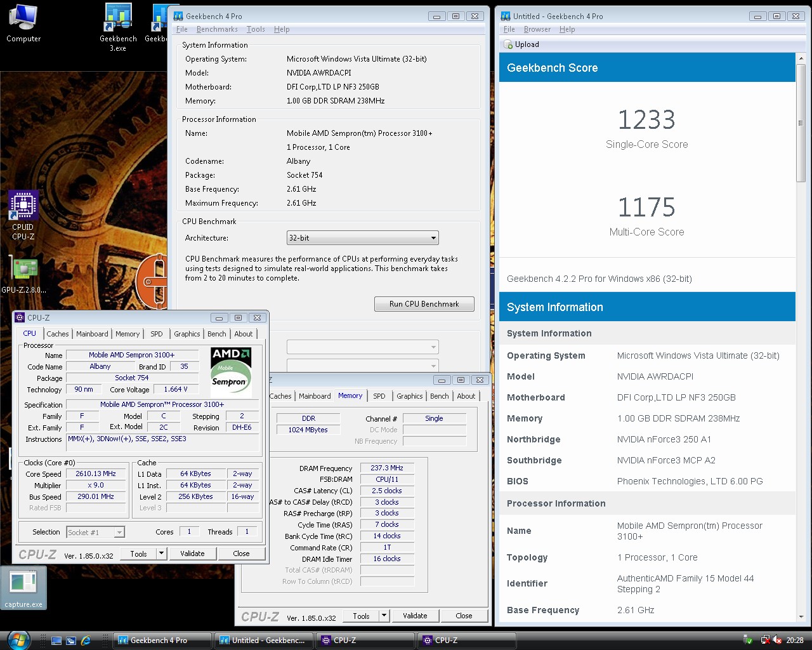
Task: Click the DRAM Frequency 237.3 MHz value
Action: 387,468
